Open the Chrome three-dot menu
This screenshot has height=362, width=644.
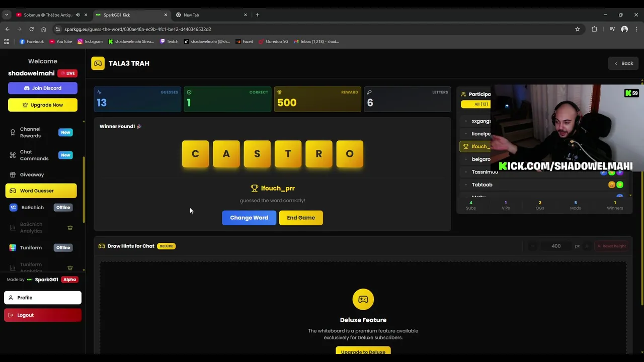(x=636, y=29)
